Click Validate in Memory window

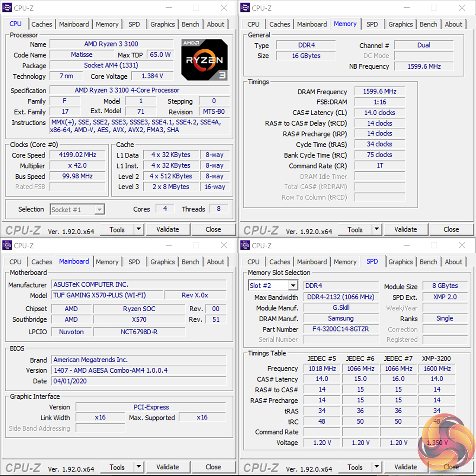[x=406, y=229]
